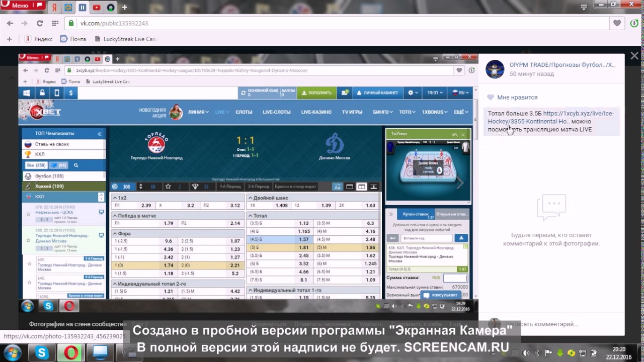The image size is (644, 362).
Task: Expand ЕЩЁ dropdown in the photo
Action: click(460, 112)
